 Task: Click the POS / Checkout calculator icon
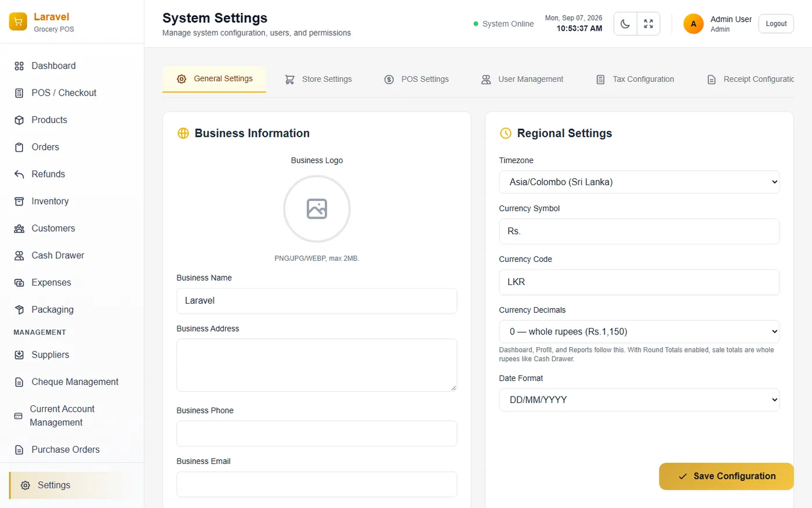[19, 93]
